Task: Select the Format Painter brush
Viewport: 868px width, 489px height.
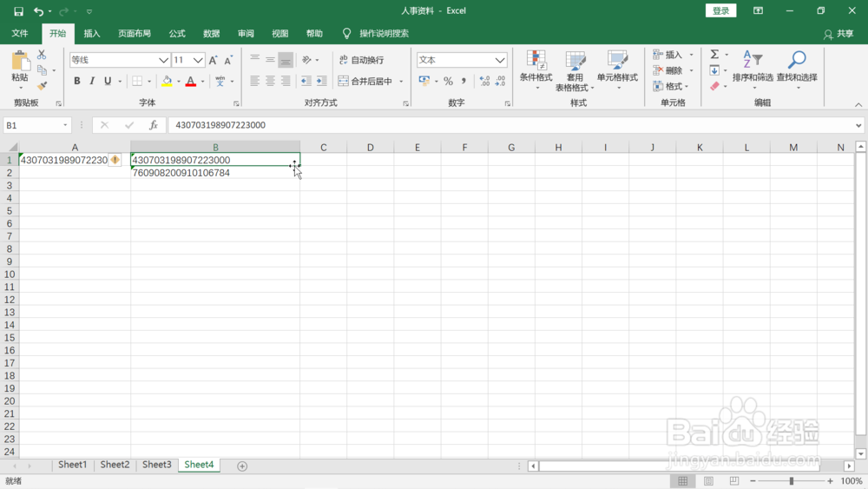Action: point(42,86)
